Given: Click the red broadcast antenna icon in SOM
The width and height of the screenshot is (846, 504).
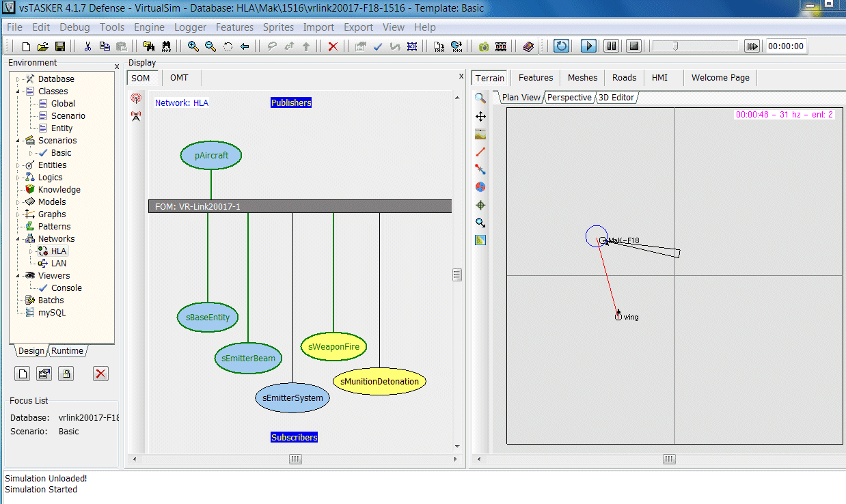Looking at the screenshot, I should pyautogui.click(x=136, y=98).
